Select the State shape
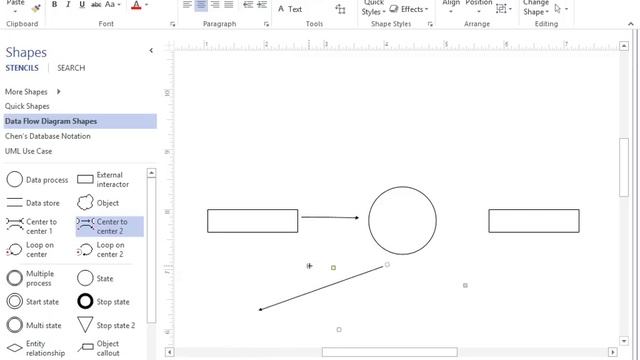 pyautogui.click(x=95, y=278)
